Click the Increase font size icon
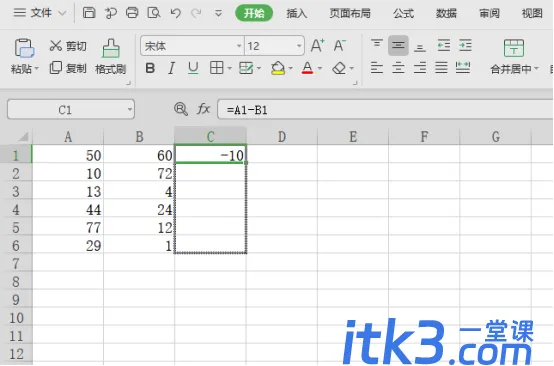Viewport: 554px width, 366px height. click(318, 46)
